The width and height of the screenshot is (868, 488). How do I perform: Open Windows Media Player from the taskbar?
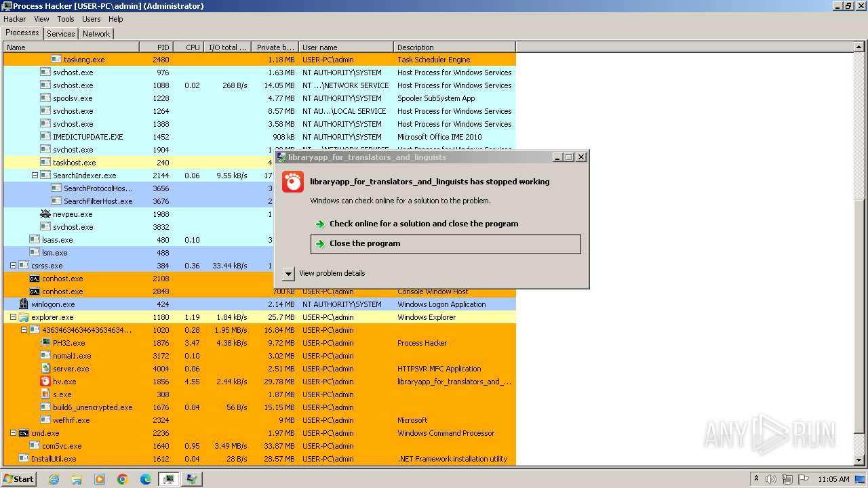pos(100,479)
